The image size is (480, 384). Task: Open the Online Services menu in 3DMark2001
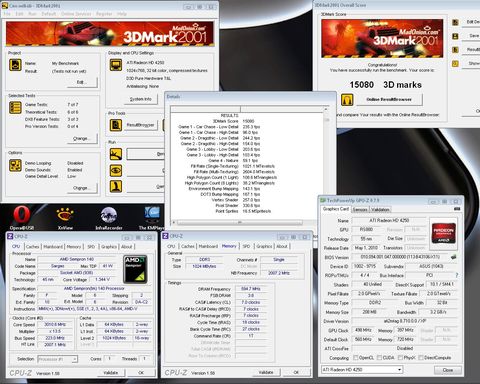[x=76, y=14]
